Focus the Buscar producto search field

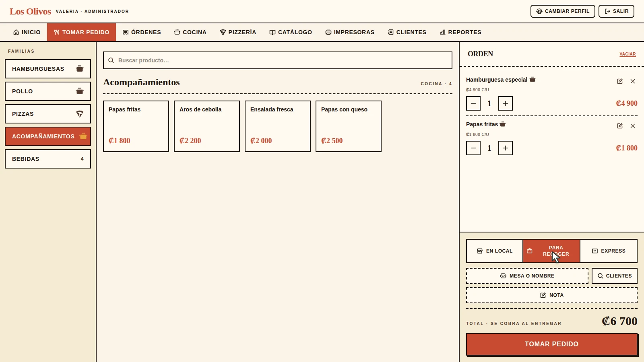click(278, 60)
